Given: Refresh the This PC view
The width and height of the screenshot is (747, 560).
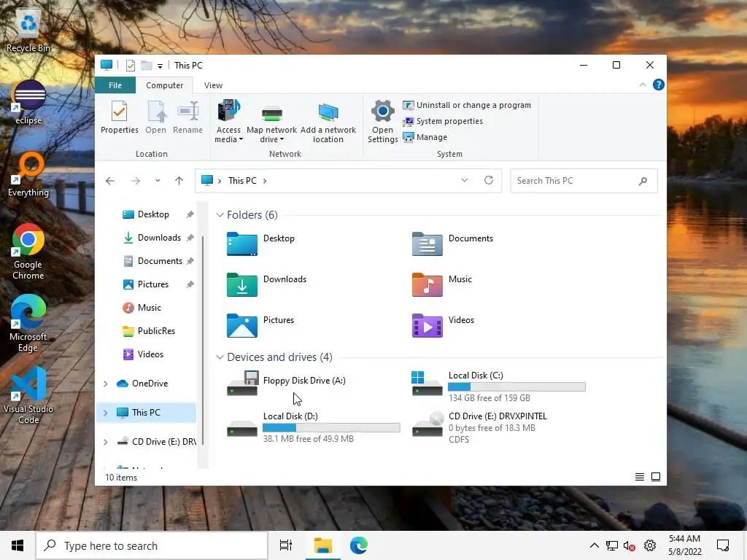Looking at the screenshot, I should pos(488,181).
